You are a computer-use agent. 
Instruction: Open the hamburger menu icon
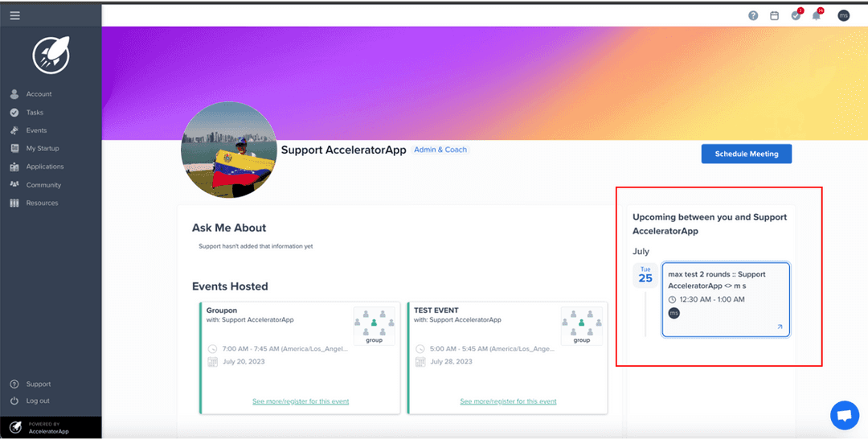[x=15, y=15]
